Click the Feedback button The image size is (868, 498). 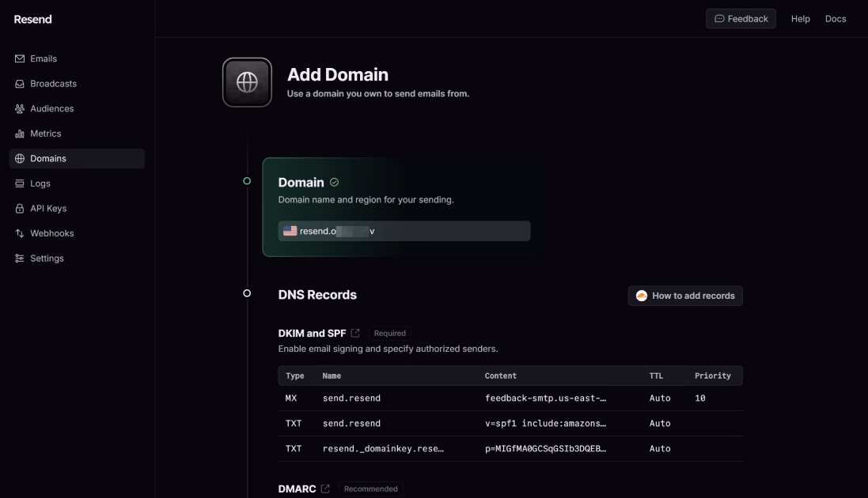(741, 19)
